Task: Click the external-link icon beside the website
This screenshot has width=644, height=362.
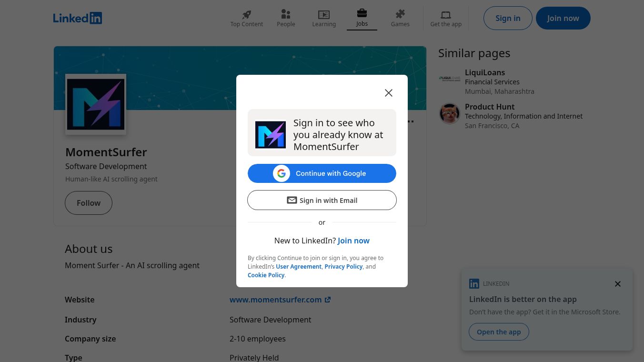Action: point(328,300)
